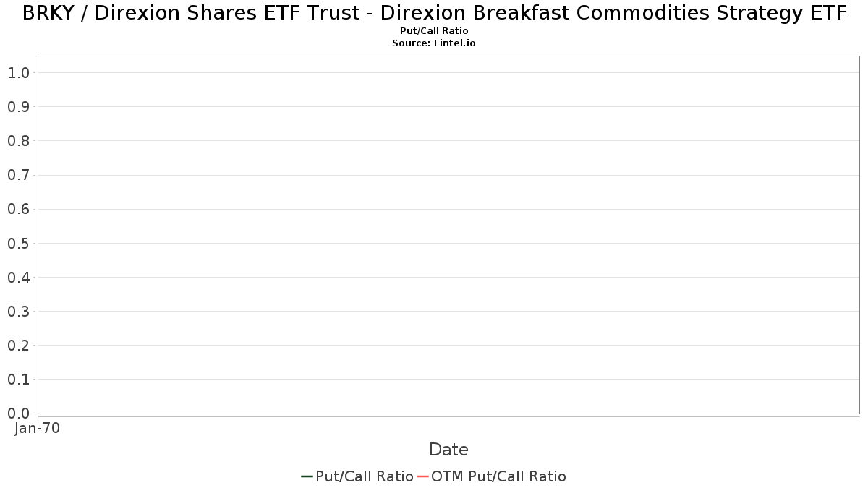This screenshot has height=488, width=868.
Task: Toggle the OTM Put/Call Ratio legend entry
Action: (491, 476)
